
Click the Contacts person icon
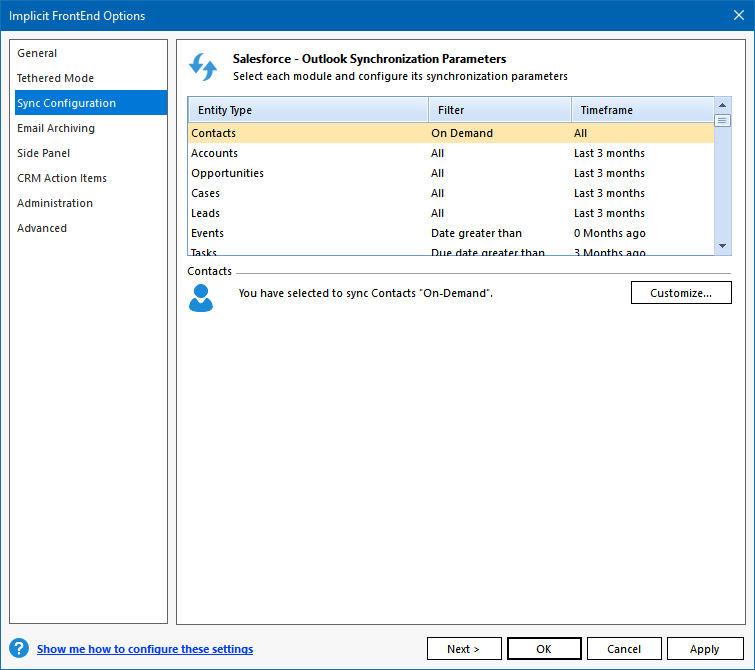pos(201,297)
